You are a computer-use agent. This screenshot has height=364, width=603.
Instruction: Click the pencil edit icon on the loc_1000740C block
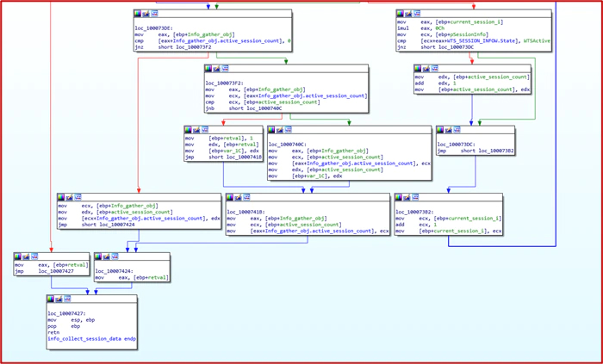click(x=280, y=130)
